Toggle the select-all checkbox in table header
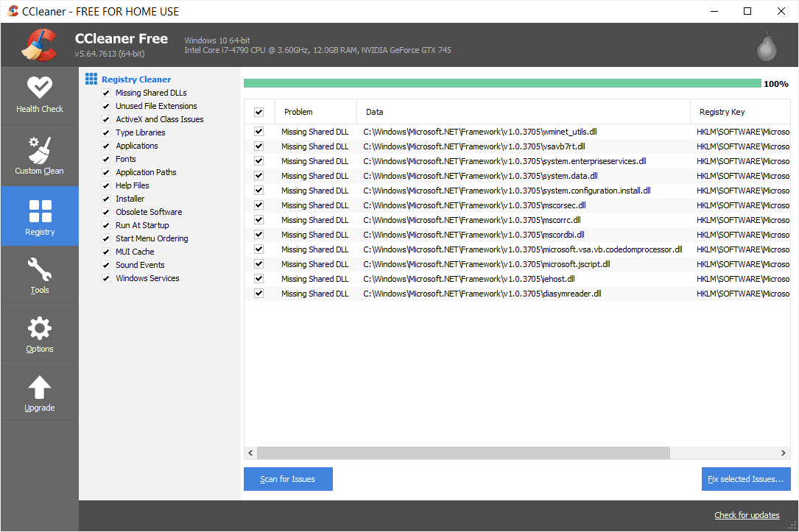 259,112
